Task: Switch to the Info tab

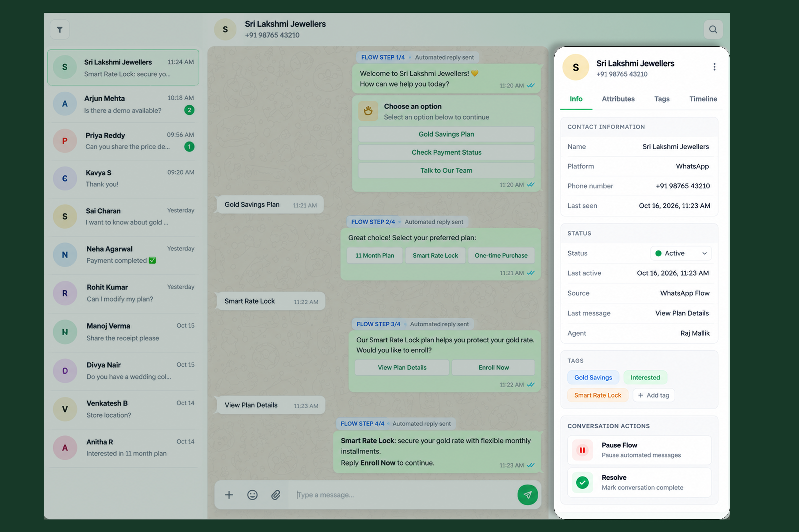Action: [576, 99]
